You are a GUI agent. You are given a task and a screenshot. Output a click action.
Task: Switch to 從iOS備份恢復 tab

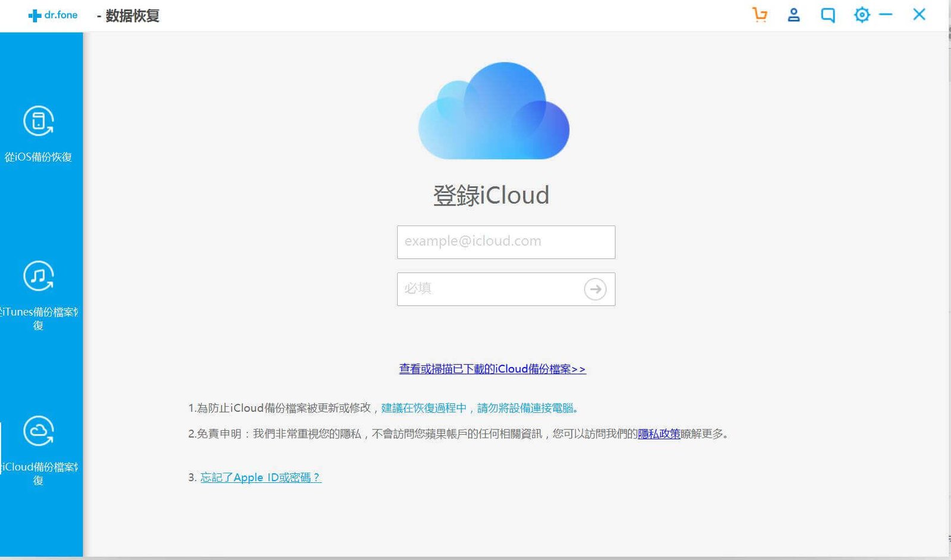pos(39,157)
